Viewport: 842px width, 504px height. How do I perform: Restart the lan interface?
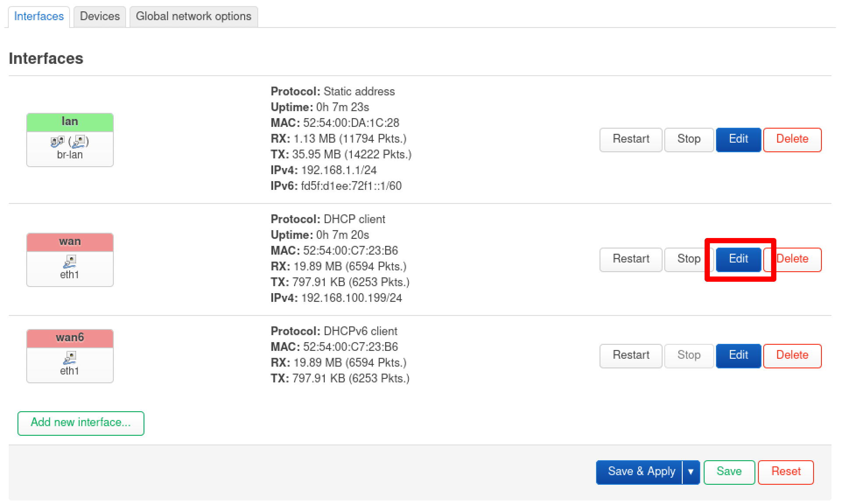click(631, 140)
